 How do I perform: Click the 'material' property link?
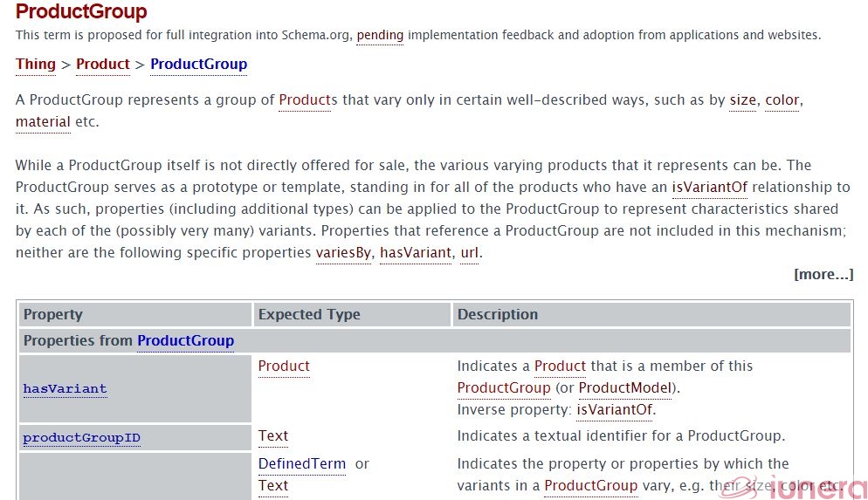pyautogui.click(x=43, y=121)
